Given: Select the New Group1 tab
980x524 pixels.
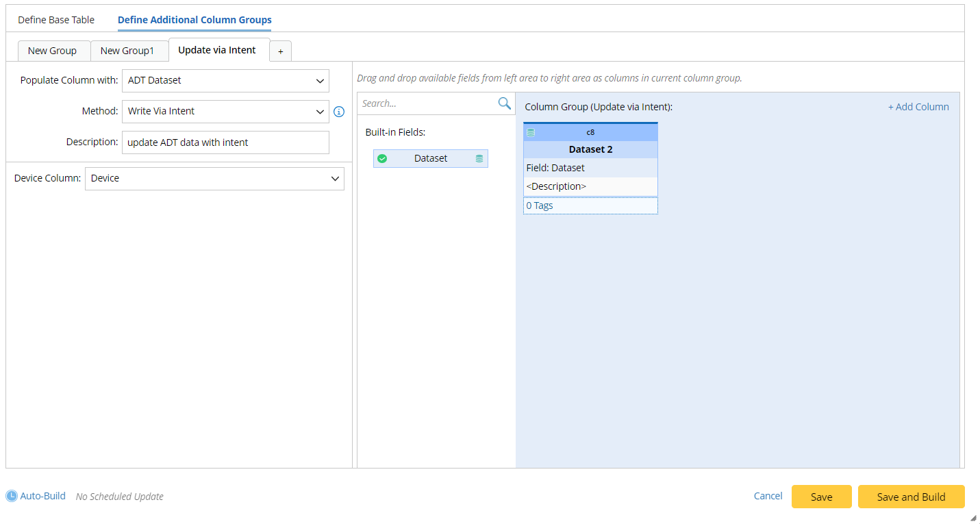Looking at the screenshot, I should (127, 51).
